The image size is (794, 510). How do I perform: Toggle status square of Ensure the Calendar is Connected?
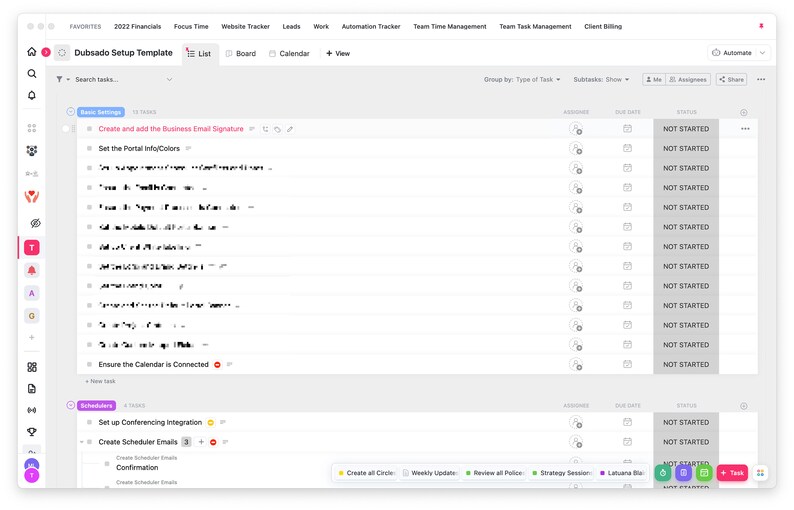(89, 364)
